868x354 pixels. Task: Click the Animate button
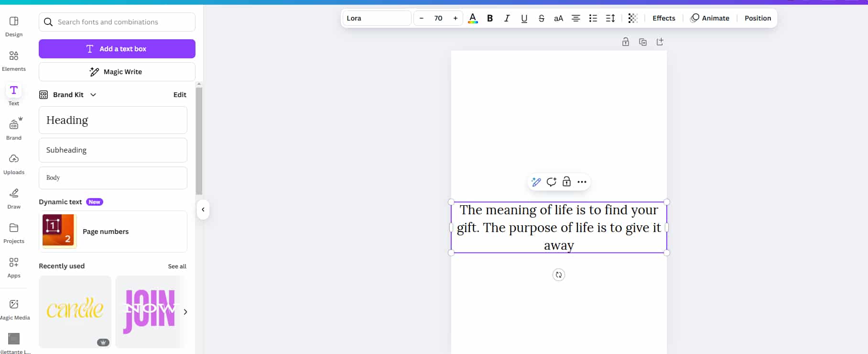coord(710,18)
